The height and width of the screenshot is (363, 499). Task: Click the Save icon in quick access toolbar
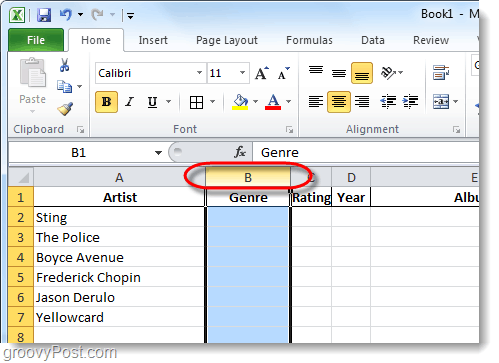click(44, 15)
